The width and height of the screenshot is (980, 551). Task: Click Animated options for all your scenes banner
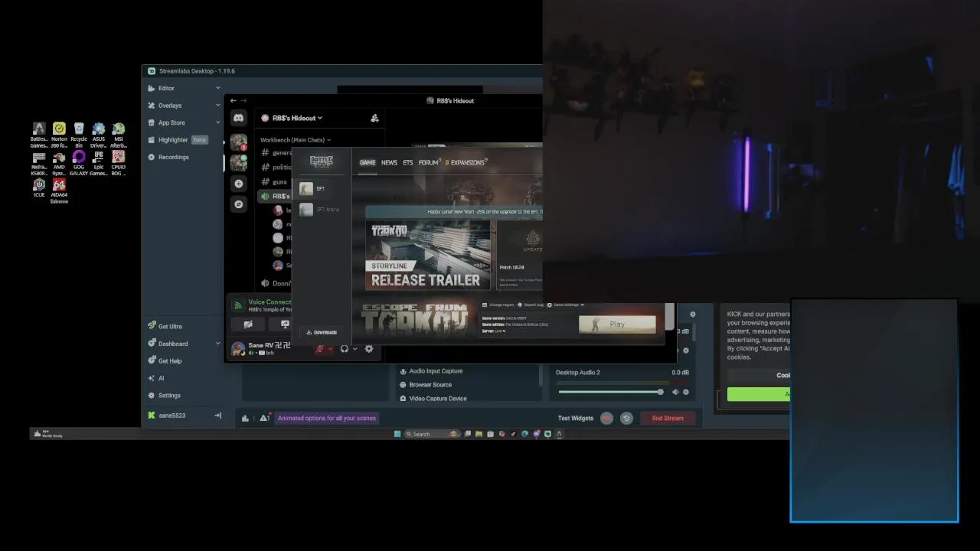(327, 418)
